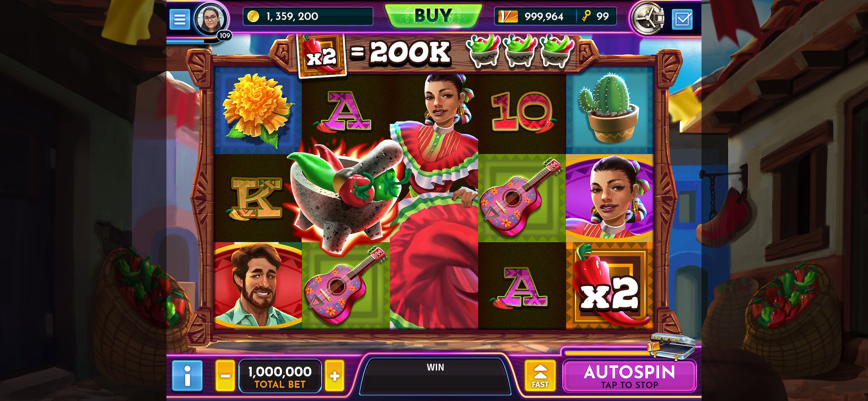Click the gold key icon

tap(587, 16)
